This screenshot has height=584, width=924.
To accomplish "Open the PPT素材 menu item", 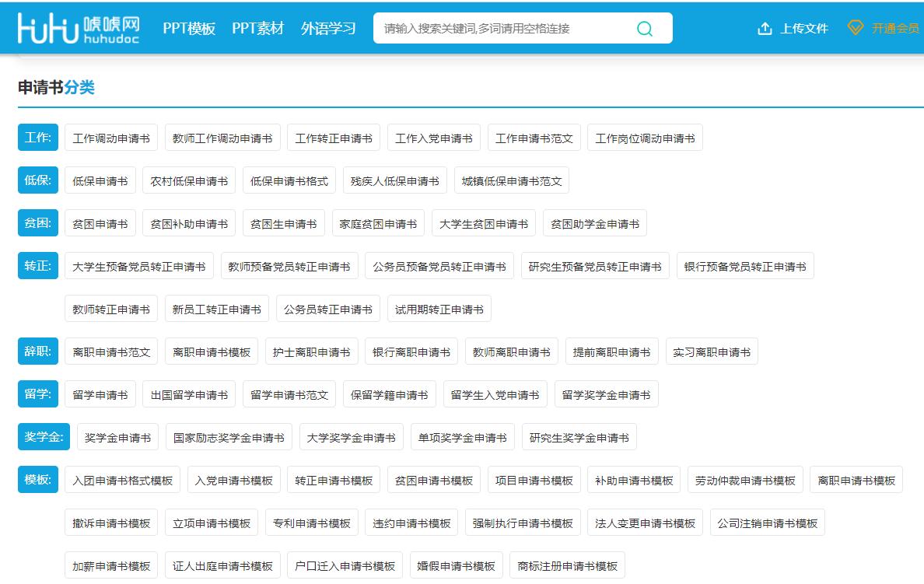I will click(x=257, y=28).
